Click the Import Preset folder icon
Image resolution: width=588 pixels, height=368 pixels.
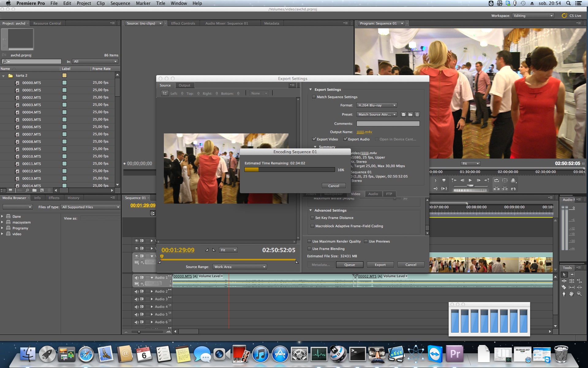[410, 114]
